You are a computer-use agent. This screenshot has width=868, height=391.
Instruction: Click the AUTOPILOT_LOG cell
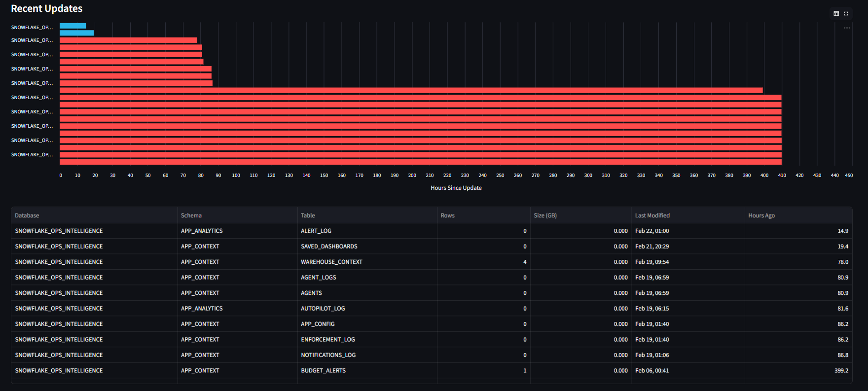click(x=367, y=309)
